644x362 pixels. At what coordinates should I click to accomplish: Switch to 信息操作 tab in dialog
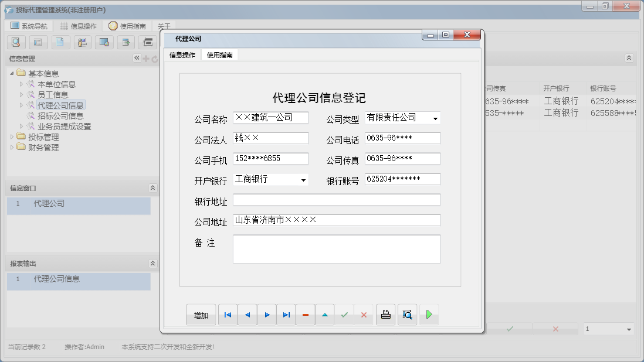point(182,55)
